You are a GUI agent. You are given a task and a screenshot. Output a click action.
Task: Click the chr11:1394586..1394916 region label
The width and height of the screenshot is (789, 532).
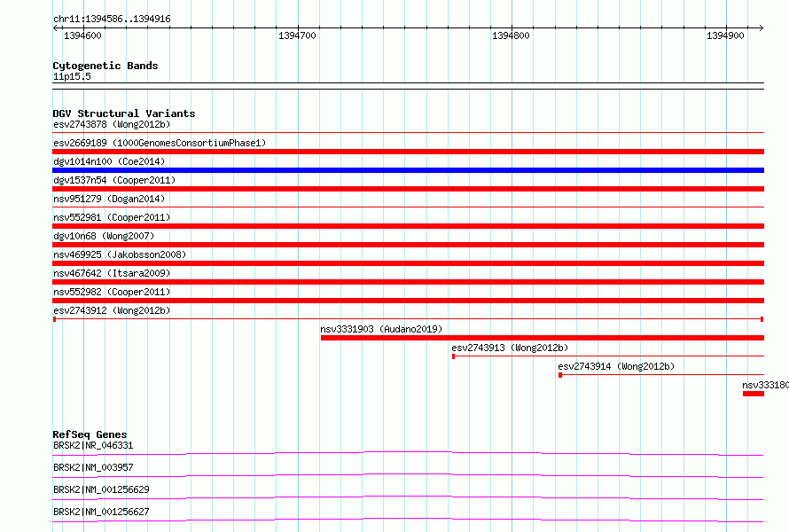(x=112, y=20)
